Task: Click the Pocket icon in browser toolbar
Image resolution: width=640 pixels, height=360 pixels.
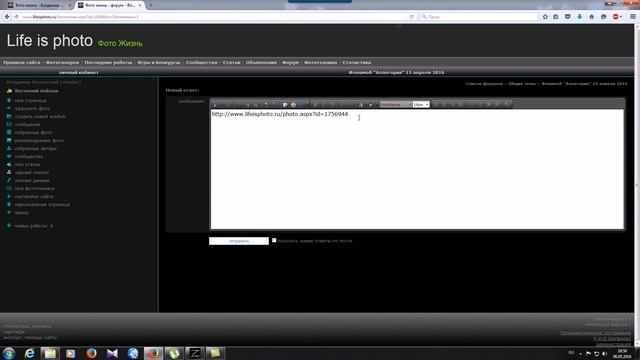Action: tap(568, 17)
